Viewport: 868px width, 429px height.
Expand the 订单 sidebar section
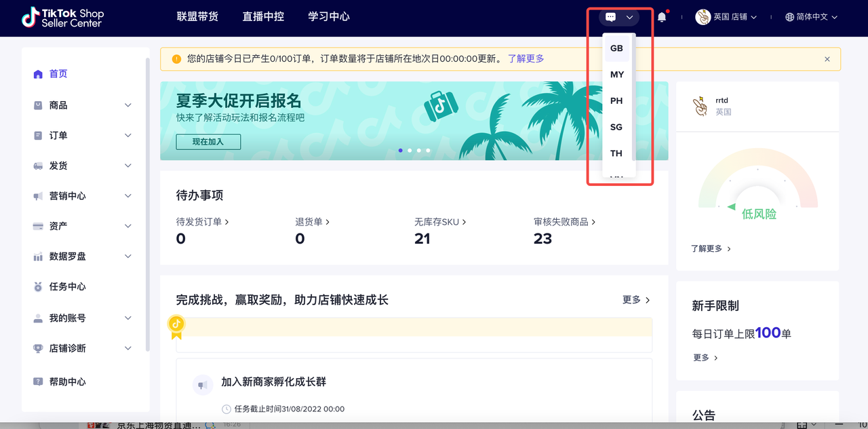pyautogui.click(x=127, y=136)
